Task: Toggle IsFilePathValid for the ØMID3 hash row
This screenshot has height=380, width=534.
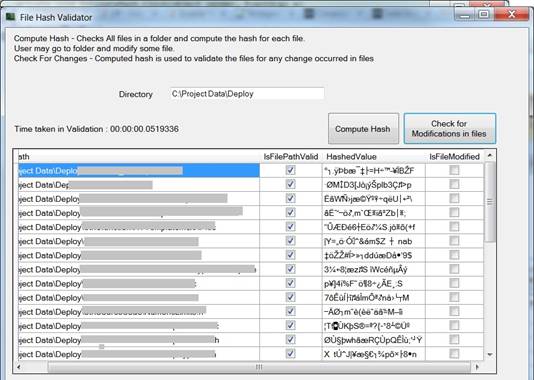Action: click(290, 185)
